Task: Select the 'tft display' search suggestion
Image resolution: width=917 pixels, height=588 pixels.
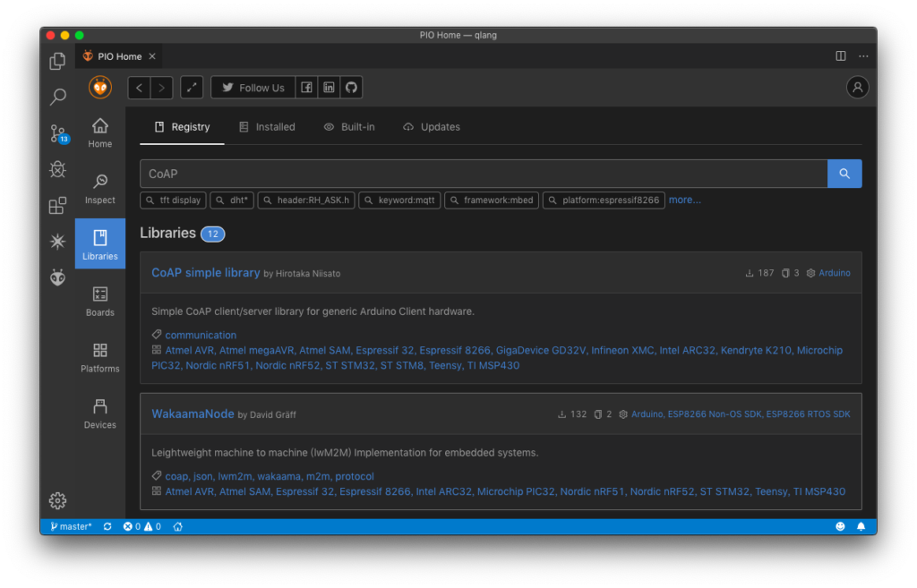Action: point(173,200)
